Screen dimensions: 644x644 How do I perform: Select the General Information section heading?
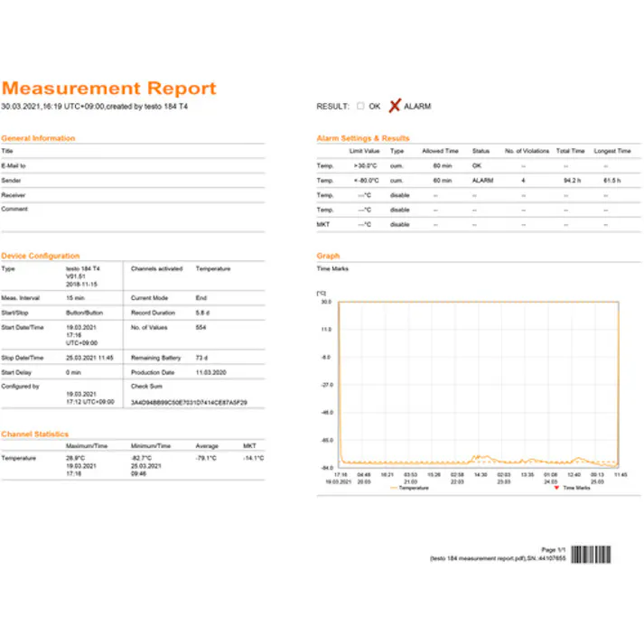38,138
